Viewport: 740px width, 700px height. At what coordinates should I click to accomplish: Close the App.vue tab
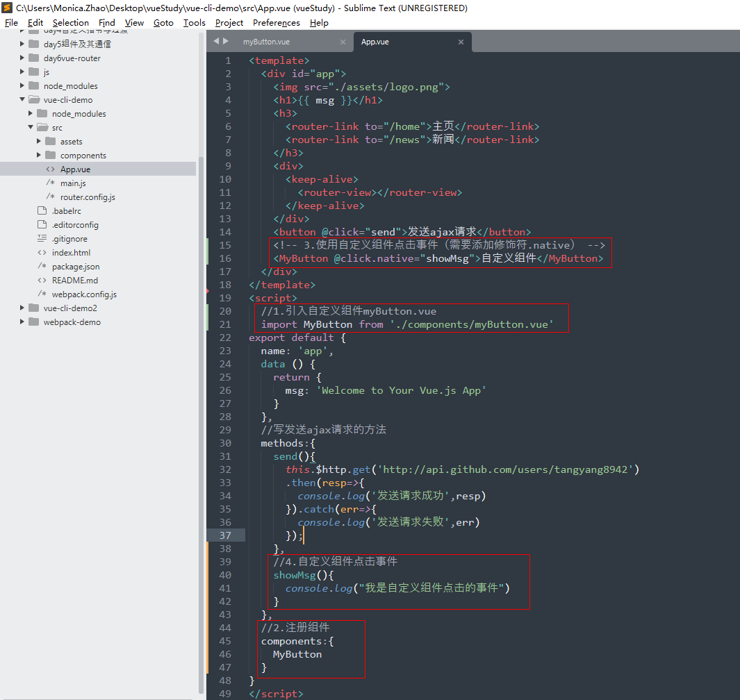pyautogui.click(x=461, y=42)
